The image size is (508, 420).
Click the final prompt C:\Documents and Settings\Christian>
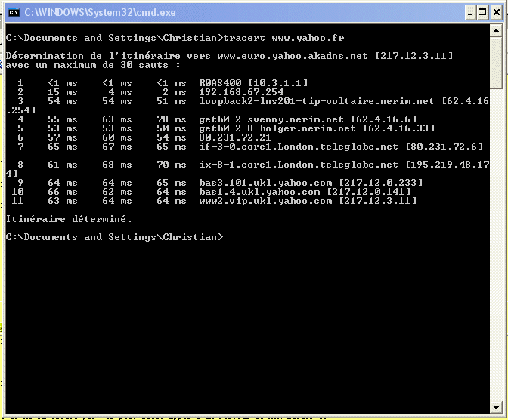click(x=115, y=237)
